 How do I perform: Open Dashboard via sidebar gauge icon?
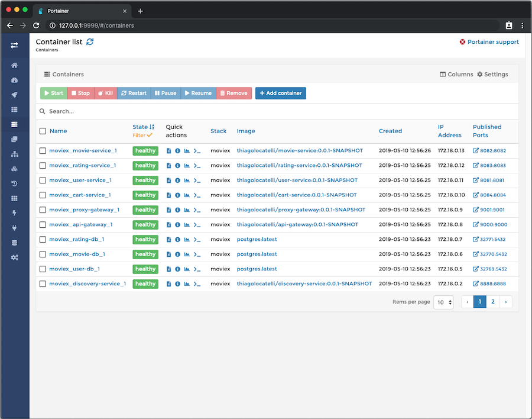[x=14, y=80]
